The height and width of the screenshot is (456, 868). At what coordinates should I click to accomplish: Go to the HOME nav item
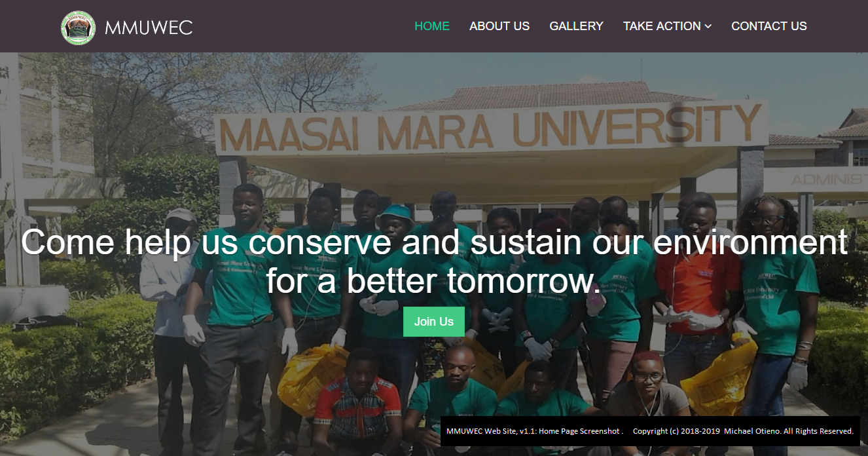pyautogui.click(x=432, y=26)
